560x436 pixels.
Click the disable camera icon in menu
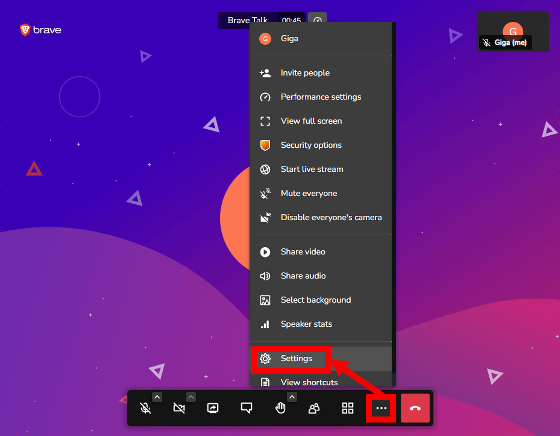[265, 217]
